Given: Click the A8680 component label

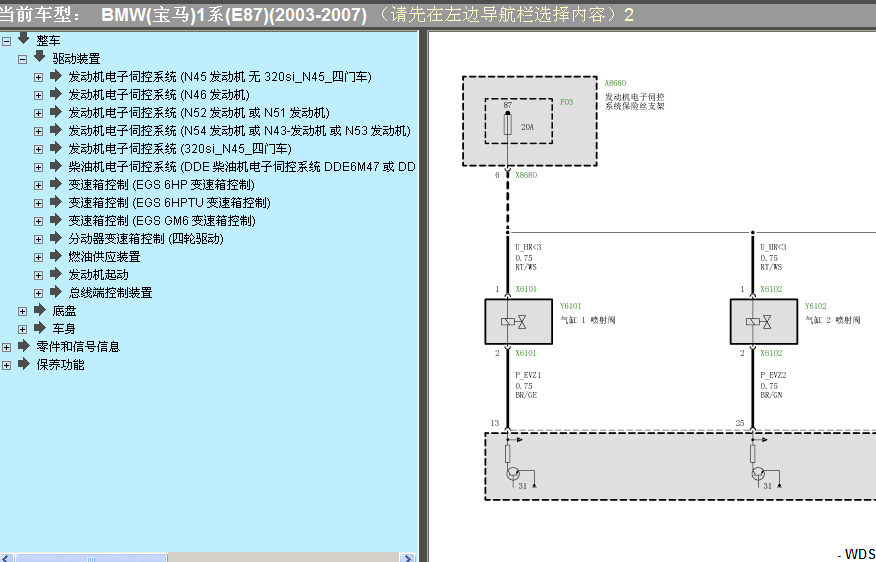Looking at the screenshot, I should click(x=615, y=83).
